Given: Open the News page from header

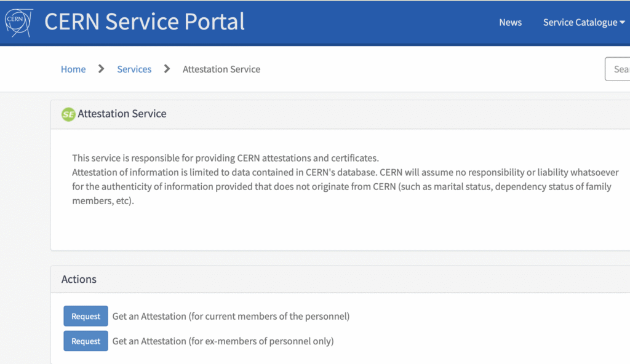Looking at the screenshot, I should click(510, 22).
